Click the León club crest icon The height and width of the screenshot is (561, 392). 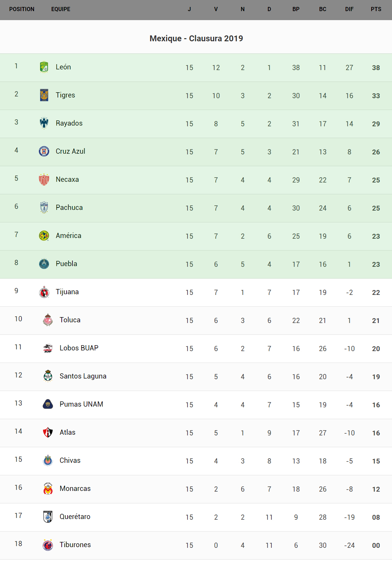click(x=44, y=67)
